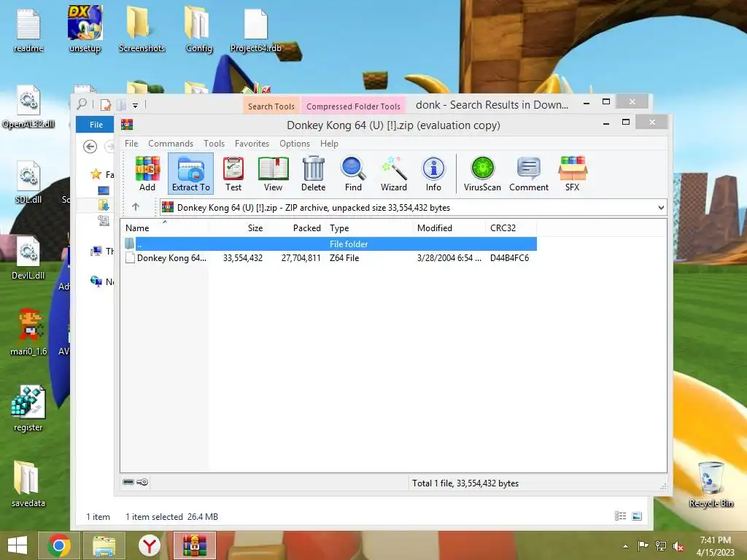Image resolution: width=747 pixels, height=560 pixels.
Task: Select the mari0_1.6 desktop icon
Action: coord(28,332)
